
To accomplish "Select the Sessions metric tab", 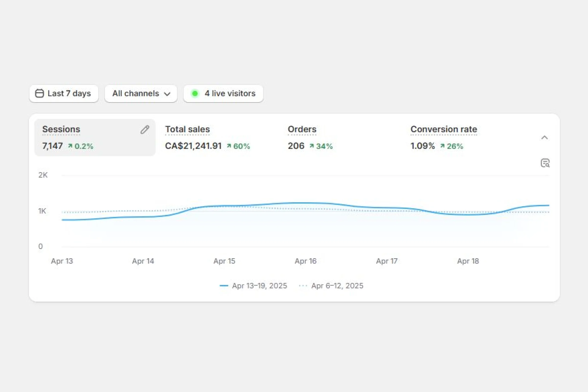I will click(61, 129).
